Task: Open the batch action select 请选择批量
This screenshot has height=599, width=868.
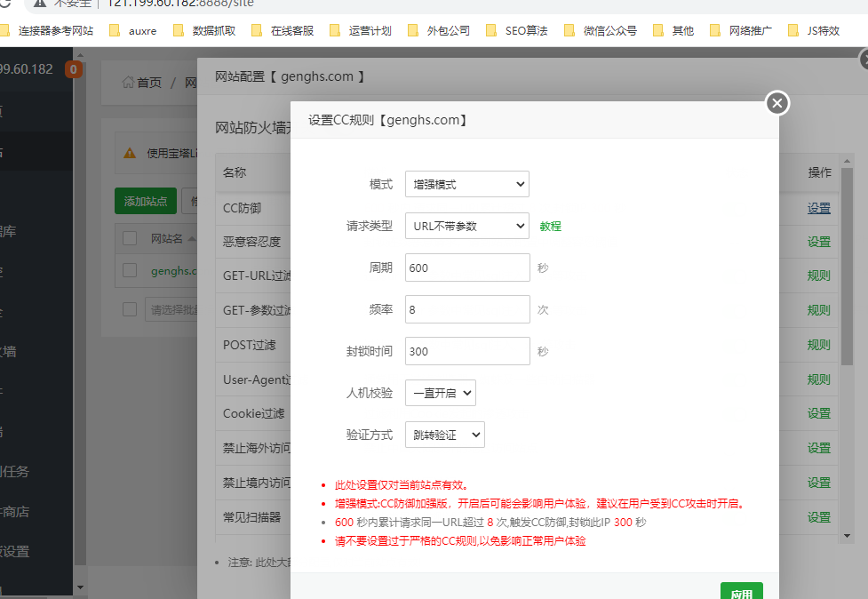Action: tap(171, 309)
